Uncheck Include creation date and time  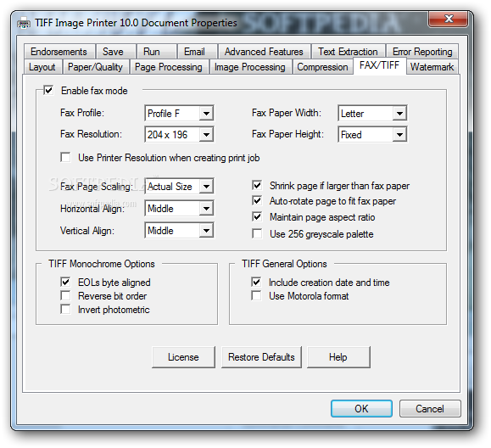click(256, 282)
